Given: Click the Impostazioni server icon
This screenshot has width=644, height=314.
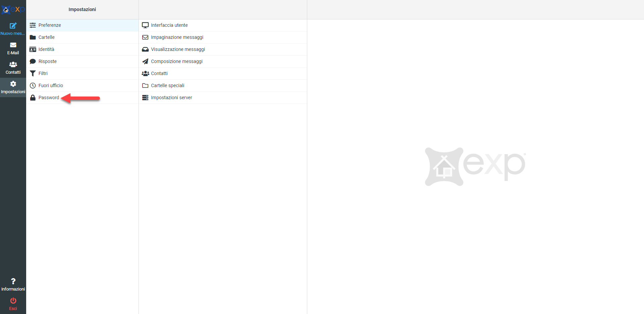Looking at the screenshot, I should point(145,98).
